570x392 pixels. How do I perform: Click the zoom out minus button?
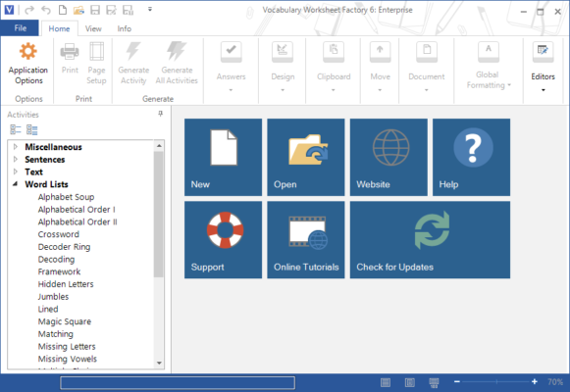(x=457, y=381)
